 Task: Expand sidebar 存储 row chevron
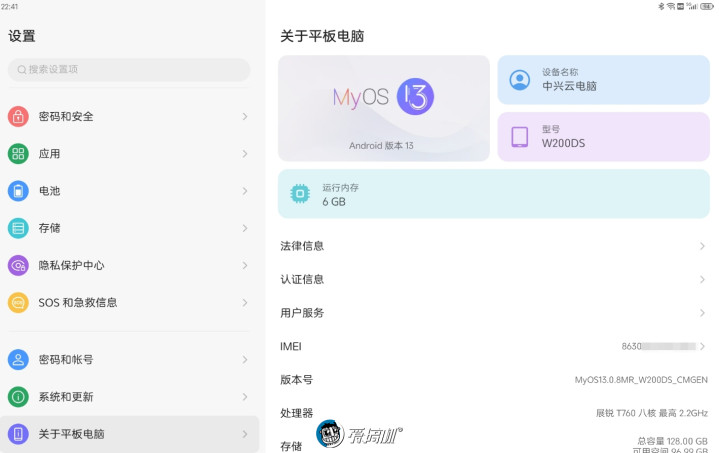tap(245, 228)
